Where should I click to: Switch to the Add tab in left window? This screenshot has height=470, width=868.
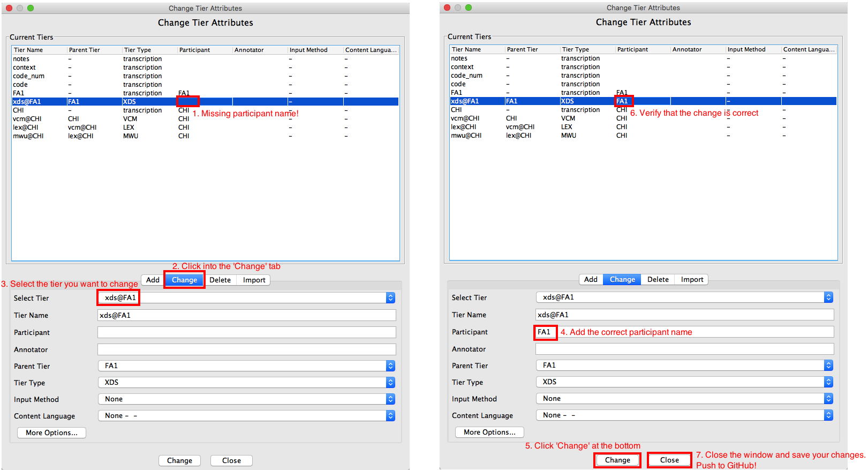(x=153, y=280)
